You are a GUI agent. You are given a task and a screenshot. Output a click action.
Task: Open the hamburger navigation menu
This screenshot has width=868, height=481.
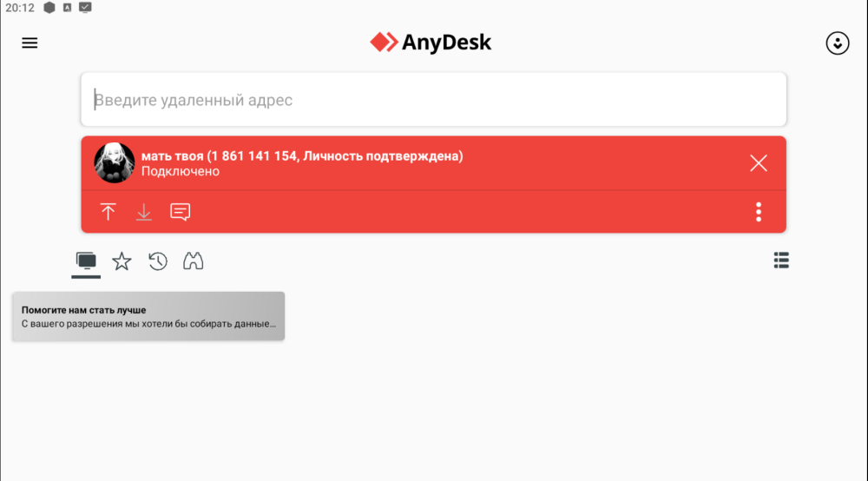(x=30, y=43)
